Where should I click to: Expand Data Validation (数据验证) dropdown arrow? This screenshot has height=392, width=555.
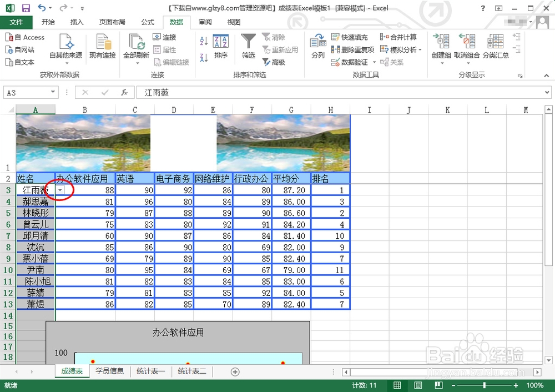point(374,62)
